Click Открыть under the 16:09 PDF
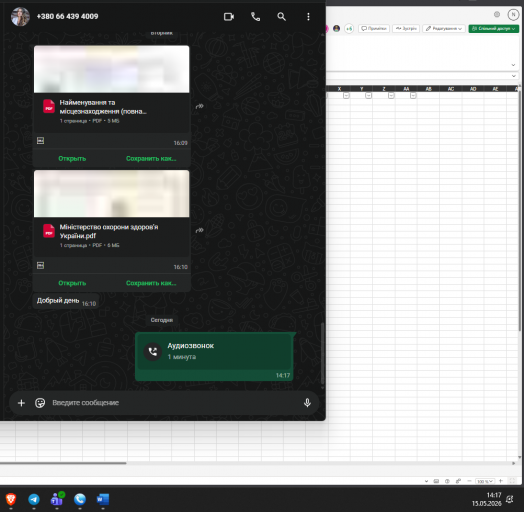The image size is (524, 512). coord(72,158)
